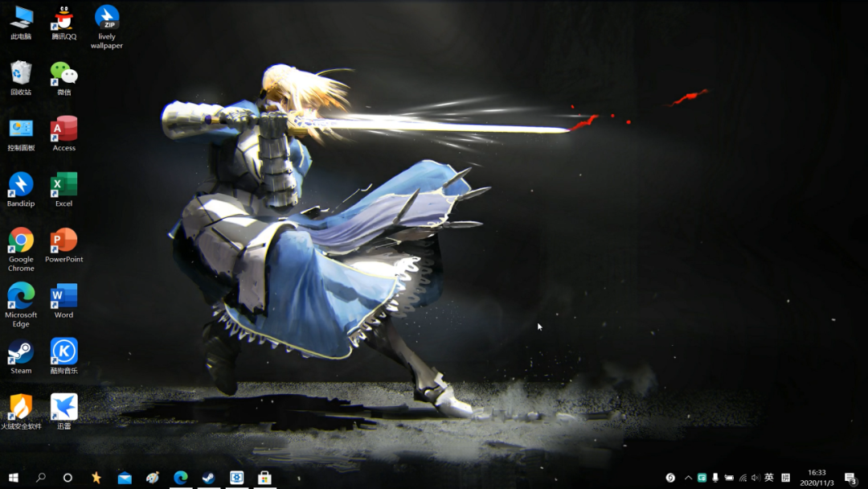Screen dimensions: 868x489
Task: Open the Mail app on taskbar
Action: 125,478
